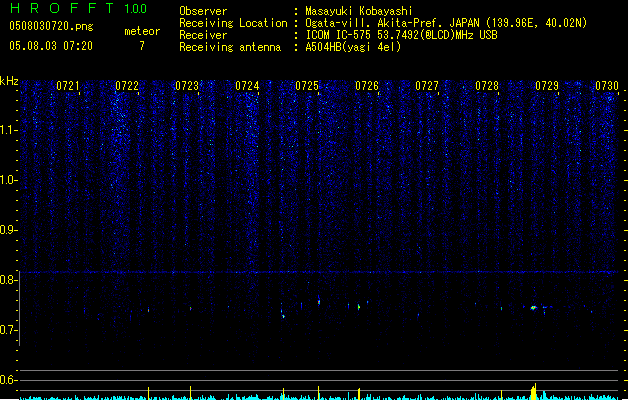Click the 0722 time marker
Screen dimensions: 629x400
tap(127, 86)
